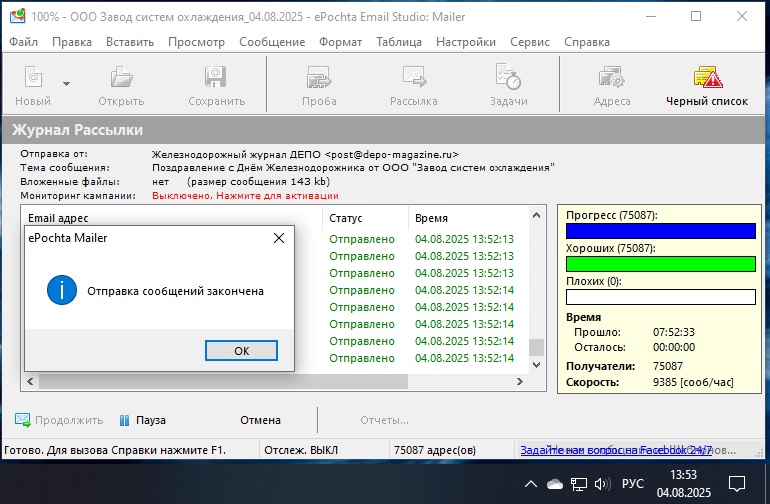Open the Сообщение menu
This screenshot has width=770, height=504.
tap(272, 42)
